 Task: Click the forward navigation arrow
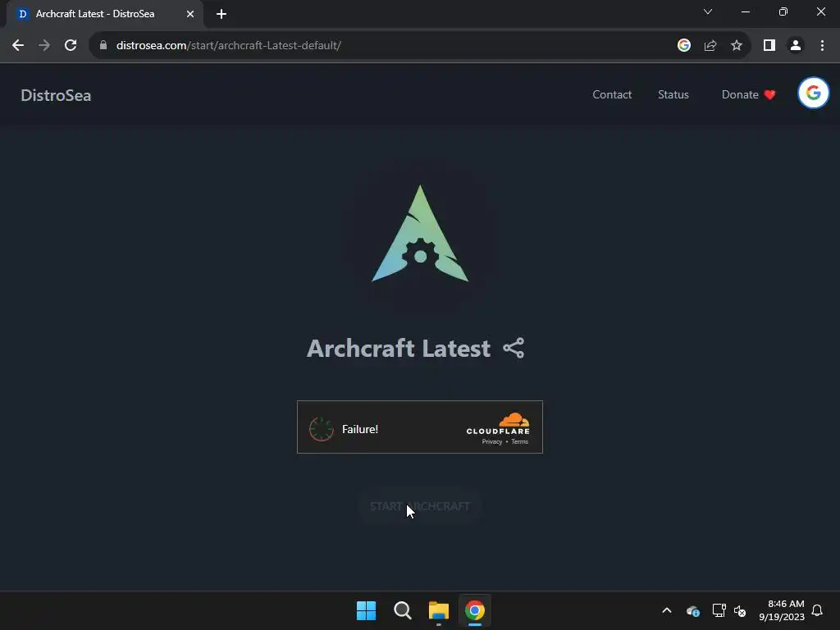tap(44, 46)
